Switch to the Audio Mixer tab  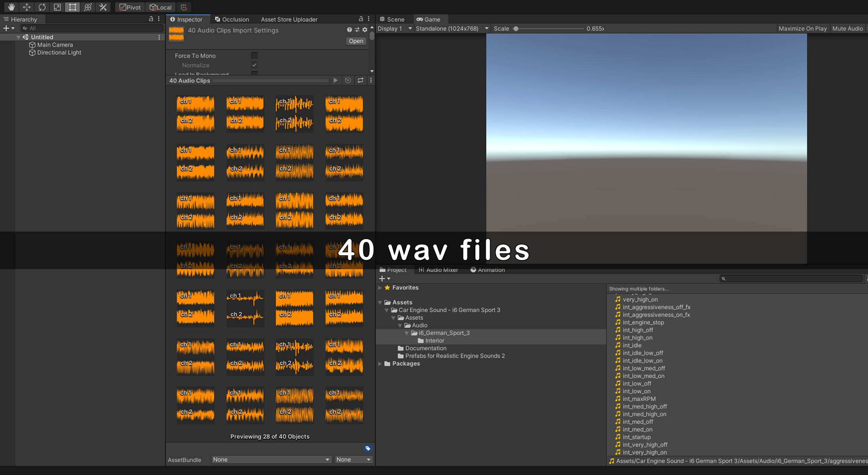tap(438, 270)
